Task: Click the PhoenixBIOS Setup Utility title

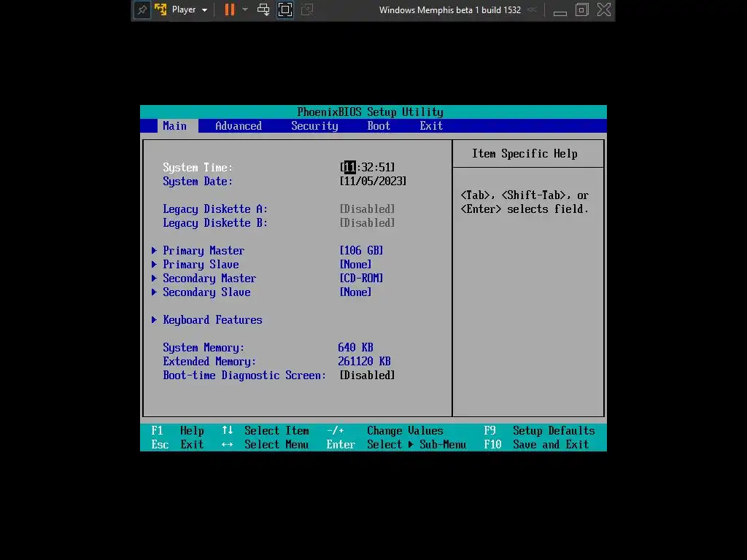Action: (x=370, y=112)
